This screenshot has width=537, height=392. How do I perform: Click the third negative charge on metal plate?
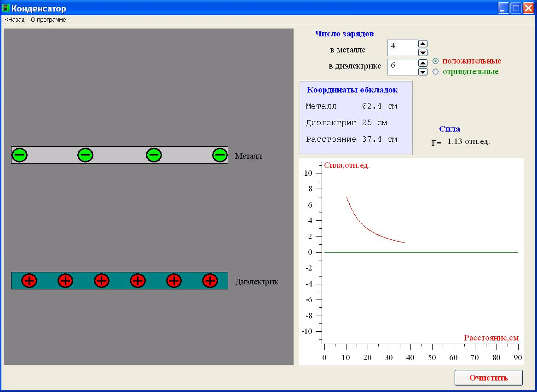[x=154, y=155]
